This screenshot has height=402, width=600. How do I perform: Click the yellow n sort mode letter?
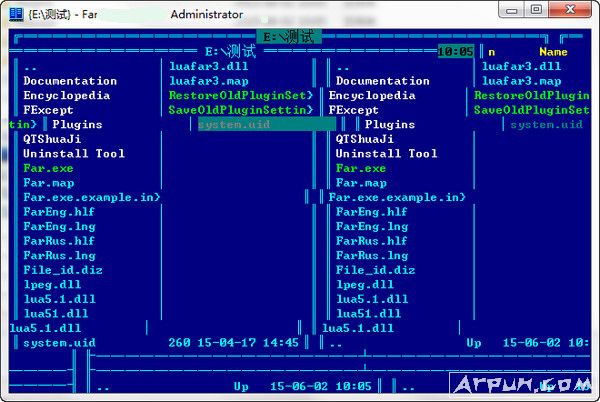click(x=492, y=52)
